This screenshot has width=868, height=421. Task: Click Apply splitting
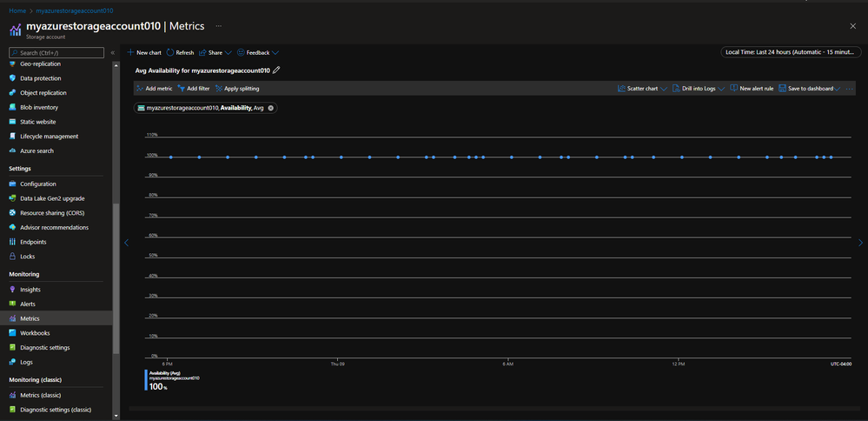[x=237, y=89]
